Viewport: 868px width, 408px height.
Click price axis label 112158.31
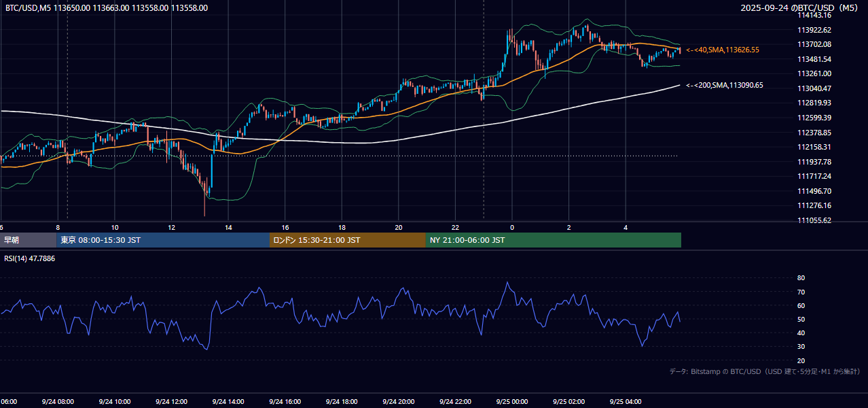coord(814,147)
